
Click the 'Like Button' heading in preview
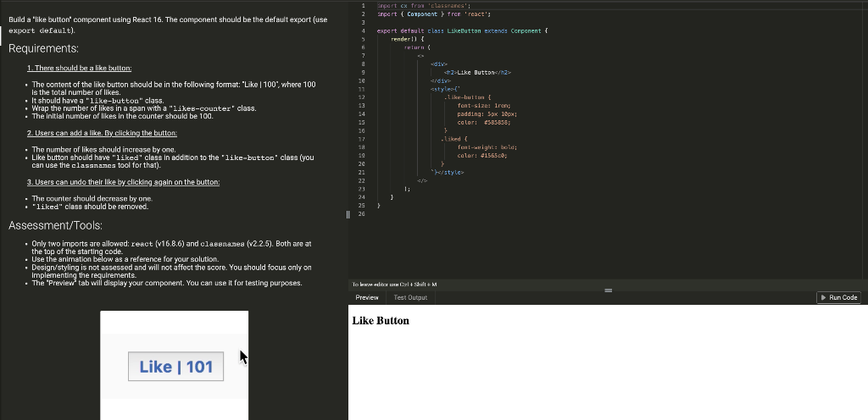[x=381, y=321]
